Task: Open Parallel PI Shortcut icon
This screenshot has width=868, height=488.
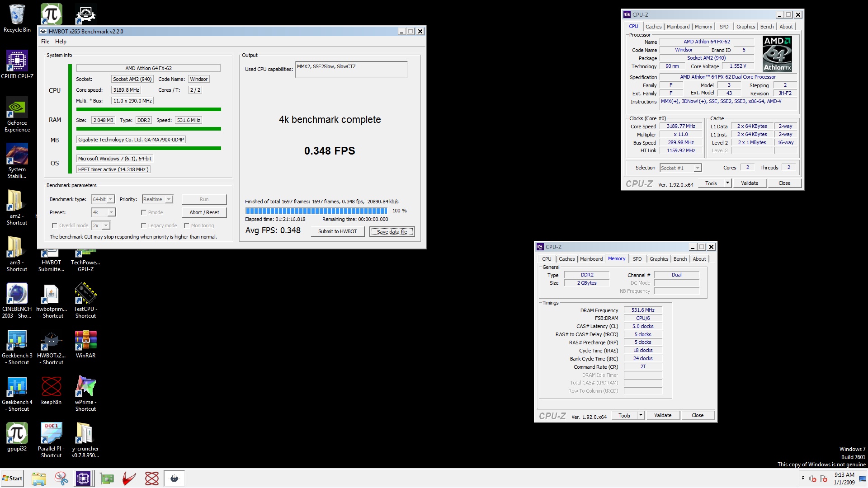Action: [52, 441]
